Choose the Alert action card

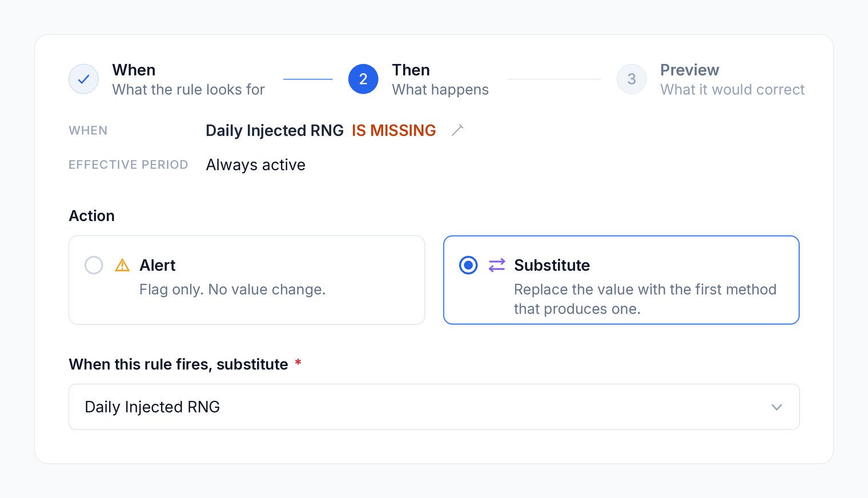point(247,280)
